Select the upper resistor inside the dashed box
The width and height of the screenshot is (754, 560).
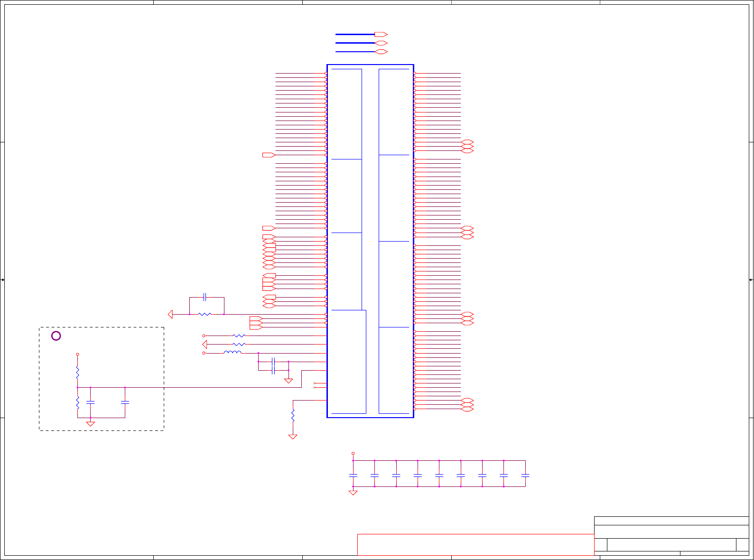click(x=77, y=372)
